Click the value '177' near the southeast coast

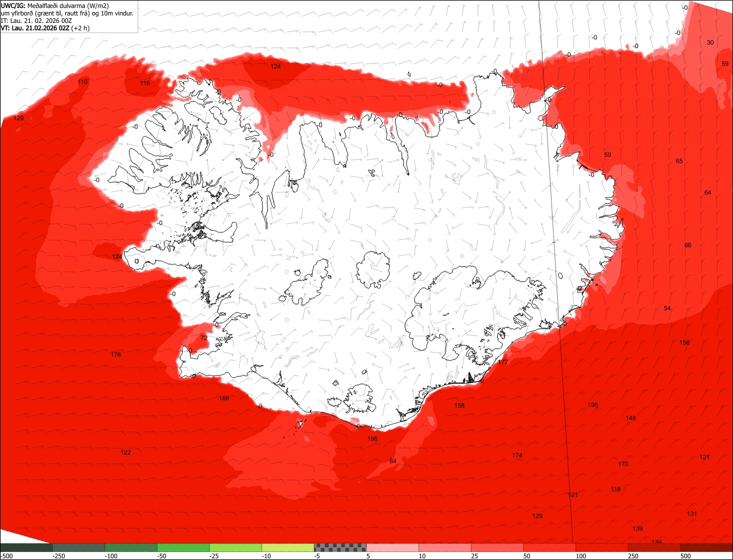click(x=503, y=362)
